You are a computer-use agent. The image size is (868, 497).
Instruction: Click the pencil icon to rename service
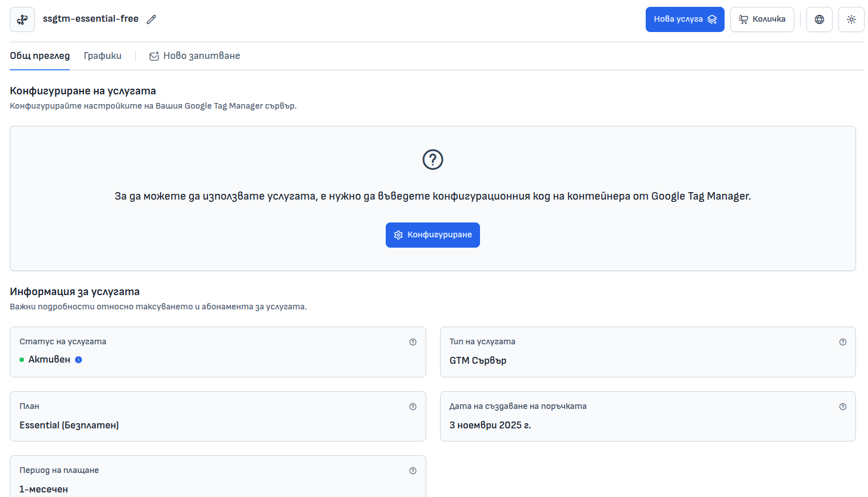[x=151, y=19]
